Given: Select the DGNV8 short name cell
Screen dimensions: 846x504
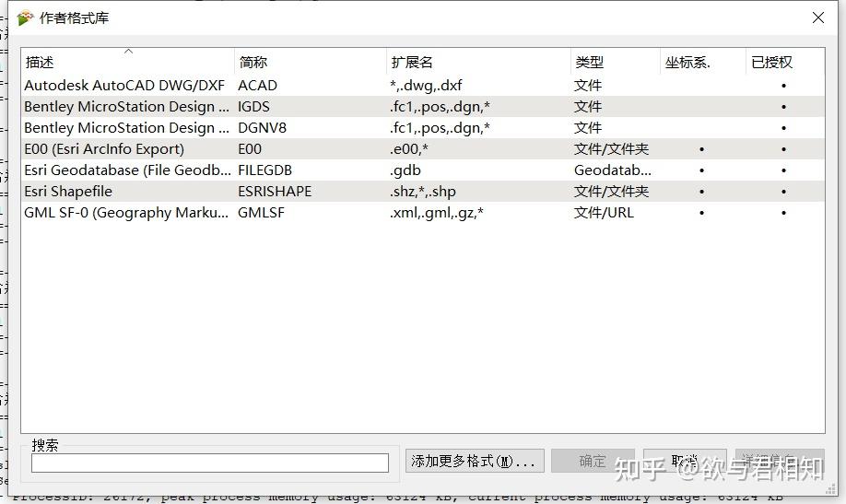Looking at the screenshot, I should [263, 128].
